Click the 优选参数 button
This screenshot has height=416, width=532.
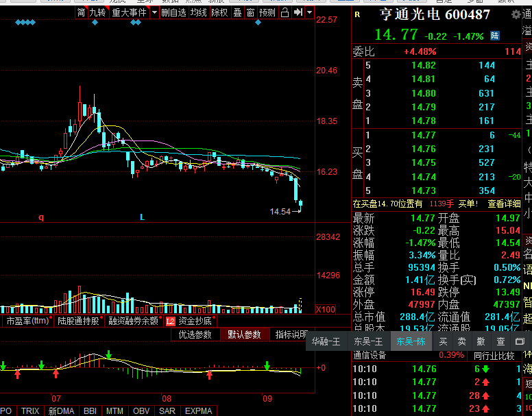tap(195, 334)
